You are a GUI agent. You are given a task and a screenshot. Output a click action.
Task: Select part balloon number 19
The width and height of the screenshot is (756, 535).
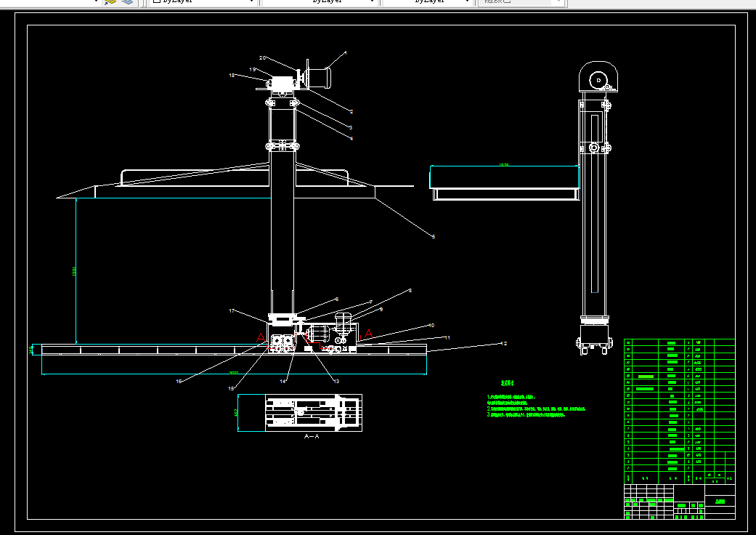click(252, 70)
